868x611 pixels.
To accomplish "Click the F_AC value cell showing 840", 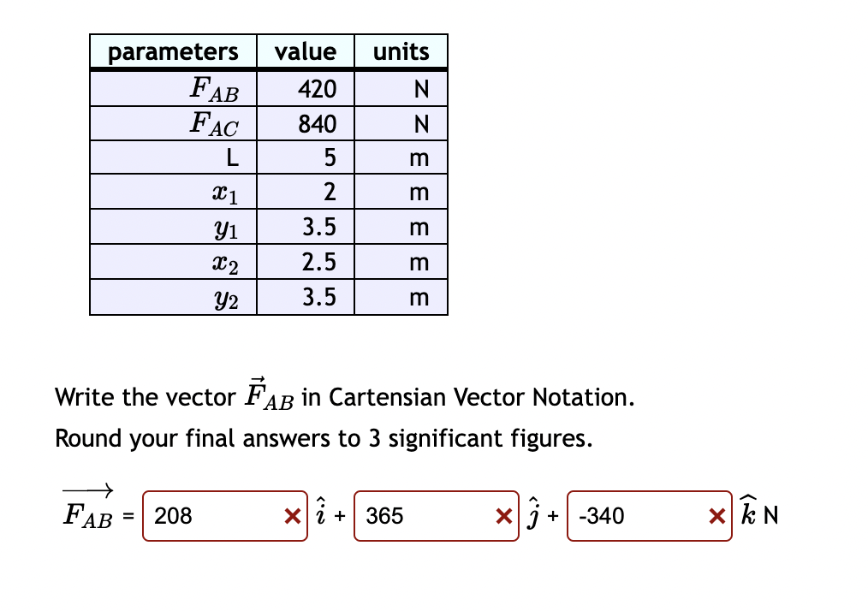I will click(x=305, y=123).
